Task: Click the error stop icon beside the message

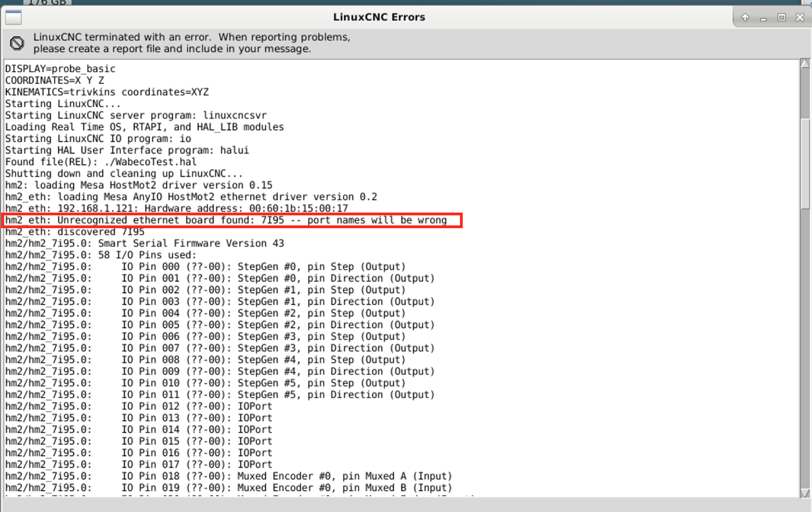Action: click(x=17, y=43)
